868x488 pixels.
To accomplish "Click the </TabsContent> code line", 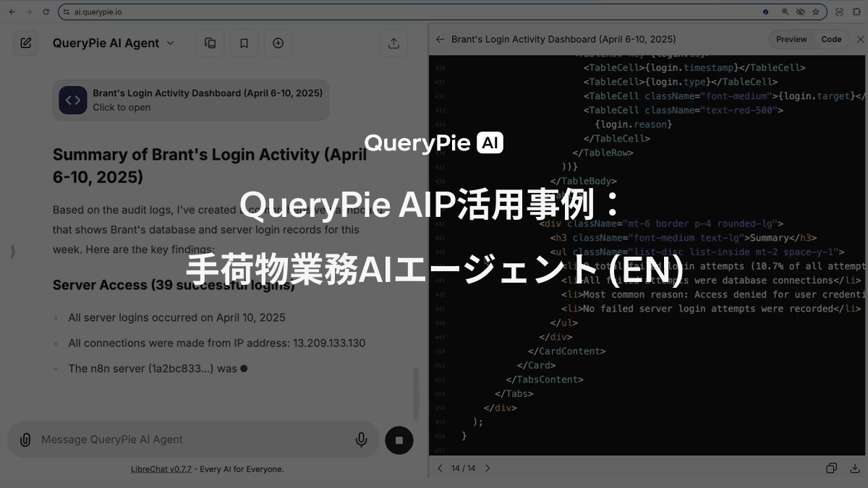I will pos(544,379).
